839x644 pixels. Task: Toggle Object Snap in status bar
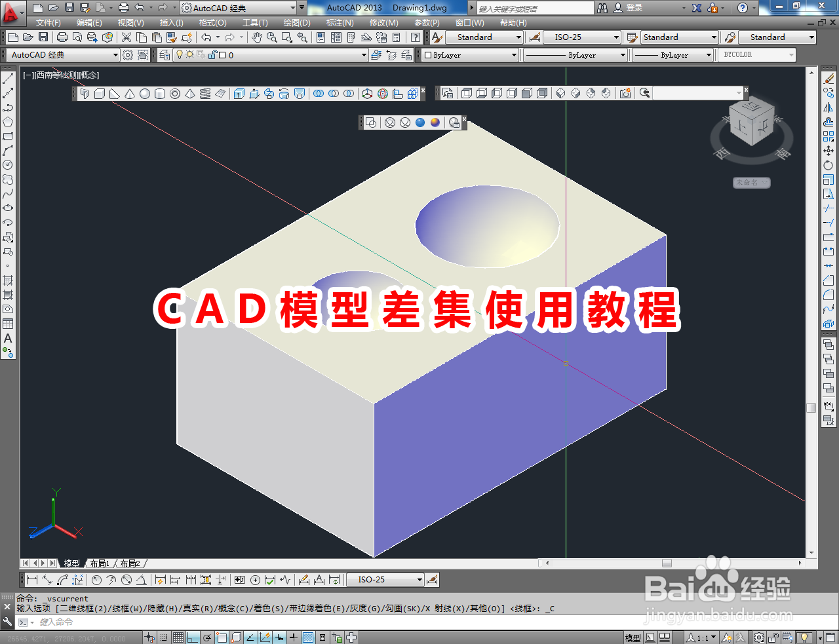[x=222, y=637]
